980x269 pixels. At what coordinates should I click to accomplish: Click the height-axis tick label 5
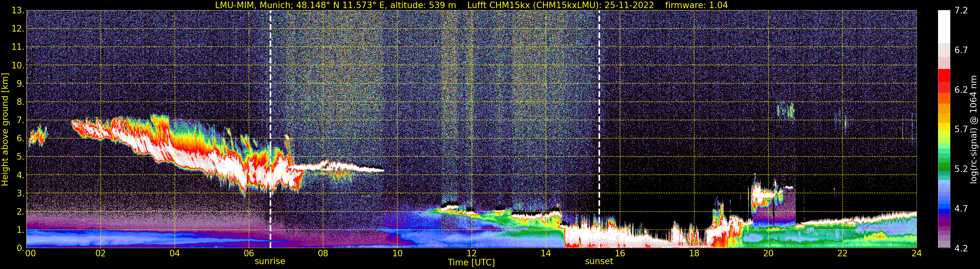tap(20, 157)
